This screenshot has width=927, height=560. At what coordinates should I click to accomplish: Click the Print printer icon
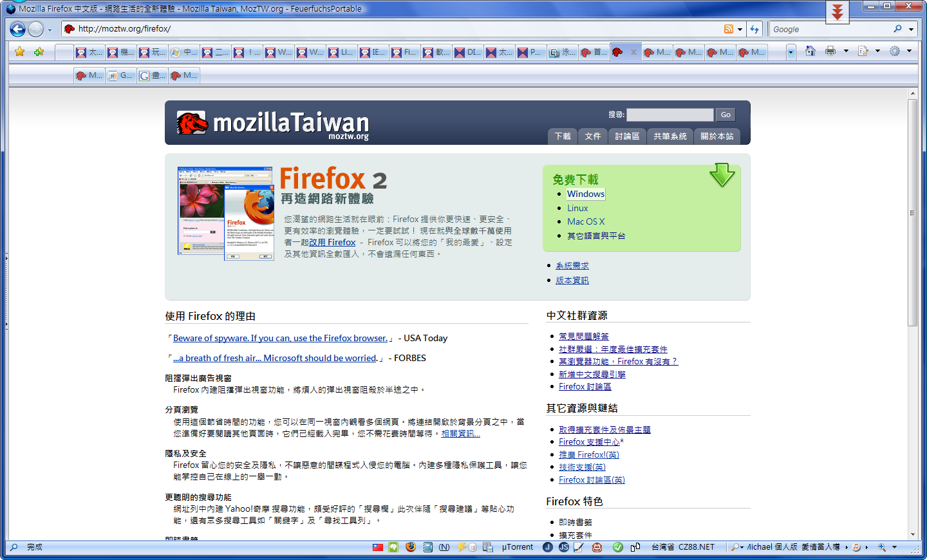[x=830, y=51]
